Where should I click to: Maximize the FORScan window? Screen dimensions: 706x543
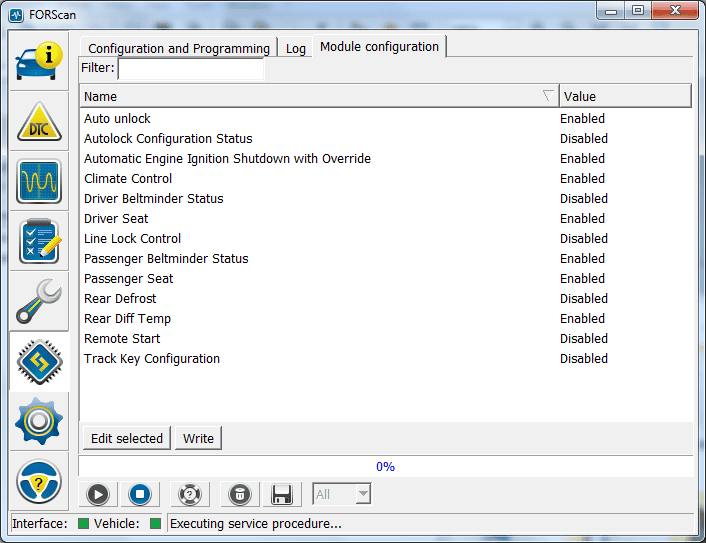click(x=638, y=11)
